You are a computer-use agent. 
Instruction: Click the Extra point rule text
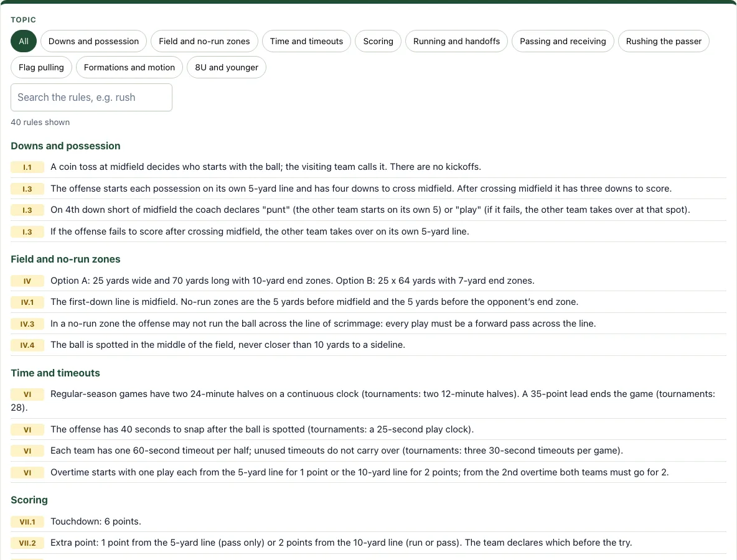click(341, 543)
